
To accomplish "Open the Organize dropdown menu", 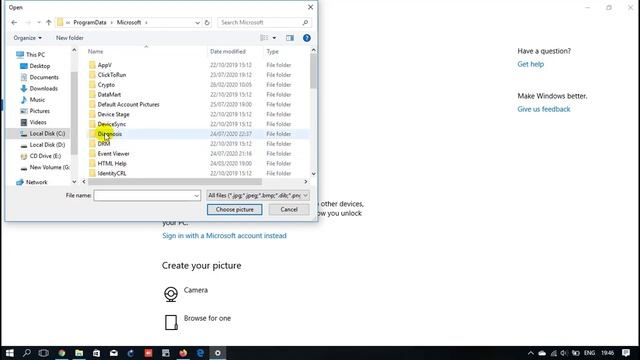I will (27, 38).
